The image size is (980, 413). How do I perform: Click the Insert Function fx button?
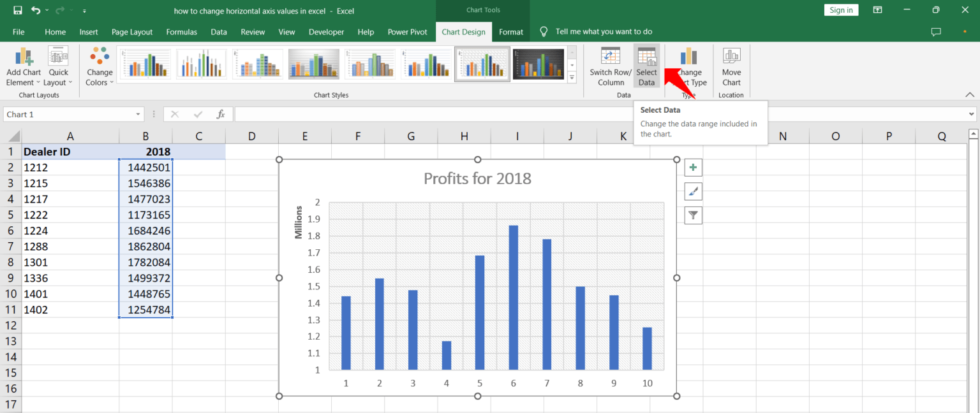click(221, 113)
